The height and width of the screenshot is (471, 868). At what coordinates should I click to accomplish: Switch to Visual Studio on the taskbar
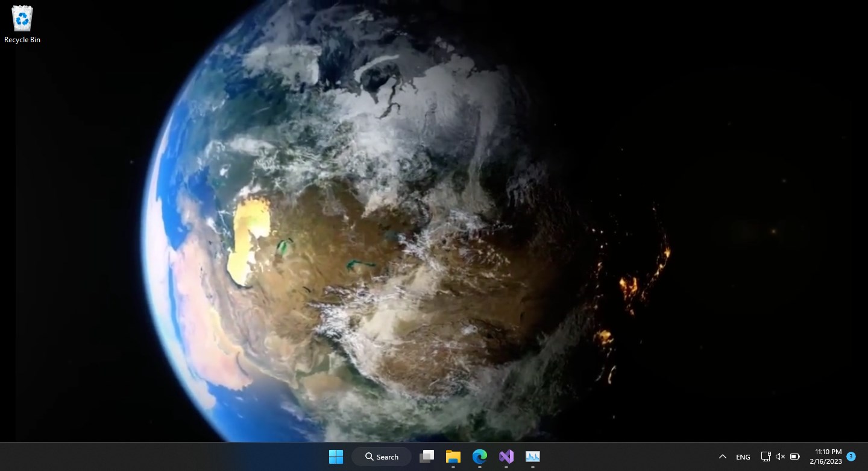(x=506, y=457)
